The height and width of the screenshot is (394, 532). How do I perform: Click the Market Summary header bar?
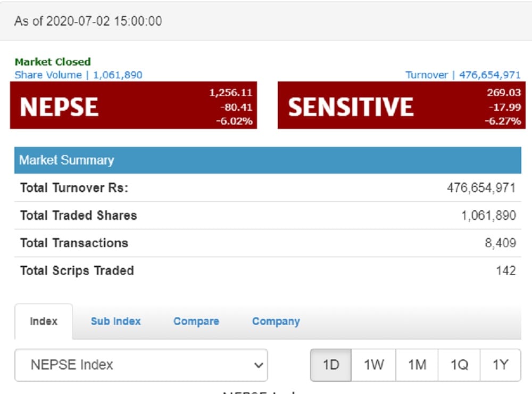pyautogui.click(x=268, y=160)
